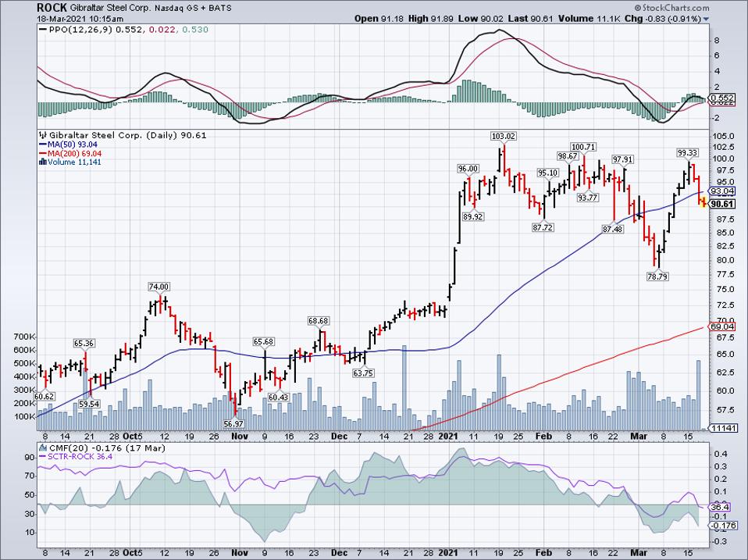Click the StockCharts.com attribution text
The width and height of the screenshot is (748, 560).
pyautogui.click(x=675, y=8)
